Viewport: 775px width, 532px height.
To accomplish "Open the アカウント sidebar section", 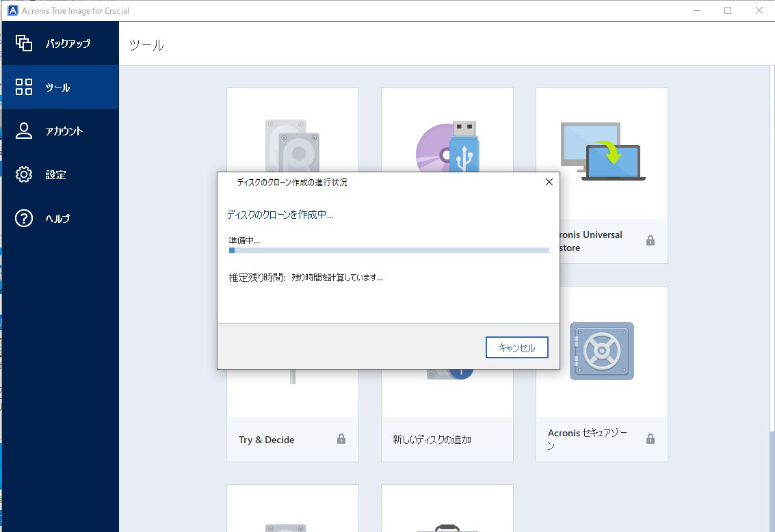I will [x=60, y=131].
